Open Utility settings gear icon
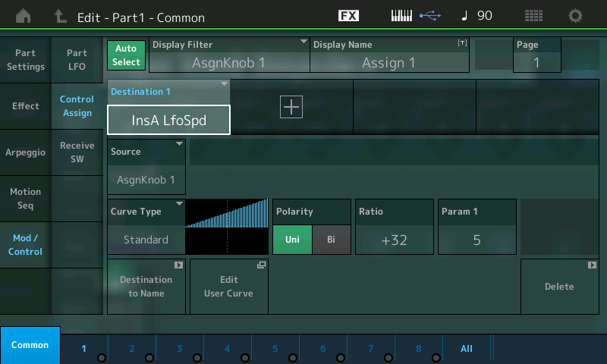This screenshot has height=364, width=607. click(576, 16)
